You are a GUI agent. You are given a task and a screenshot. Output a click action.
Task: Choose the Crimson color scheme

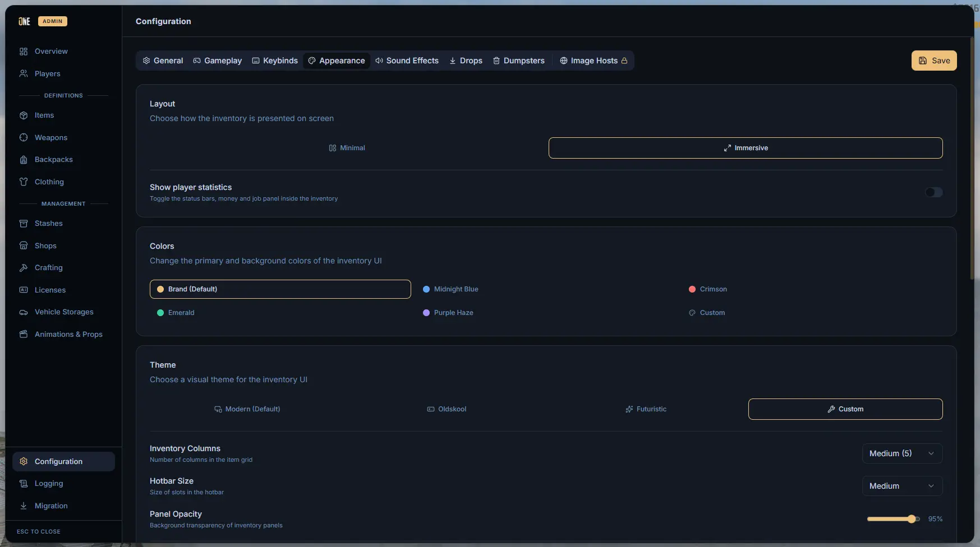[x=812, y=289]
